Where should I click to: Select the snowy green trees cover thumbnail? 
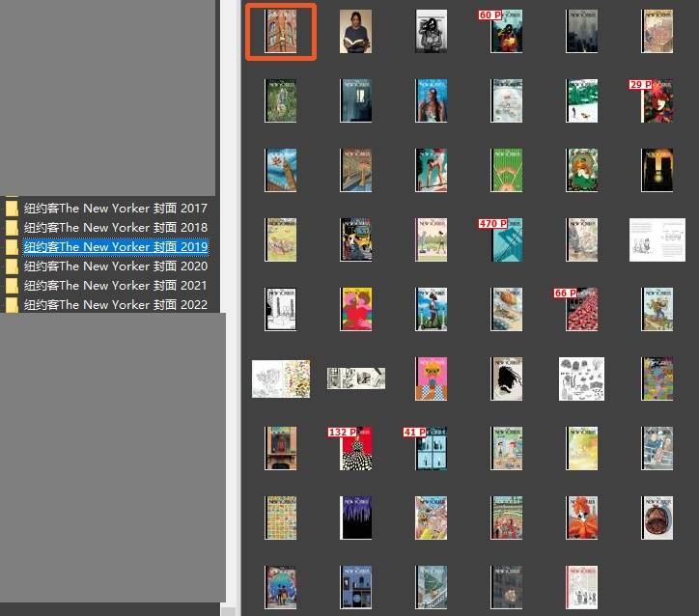tap(582, 100)
